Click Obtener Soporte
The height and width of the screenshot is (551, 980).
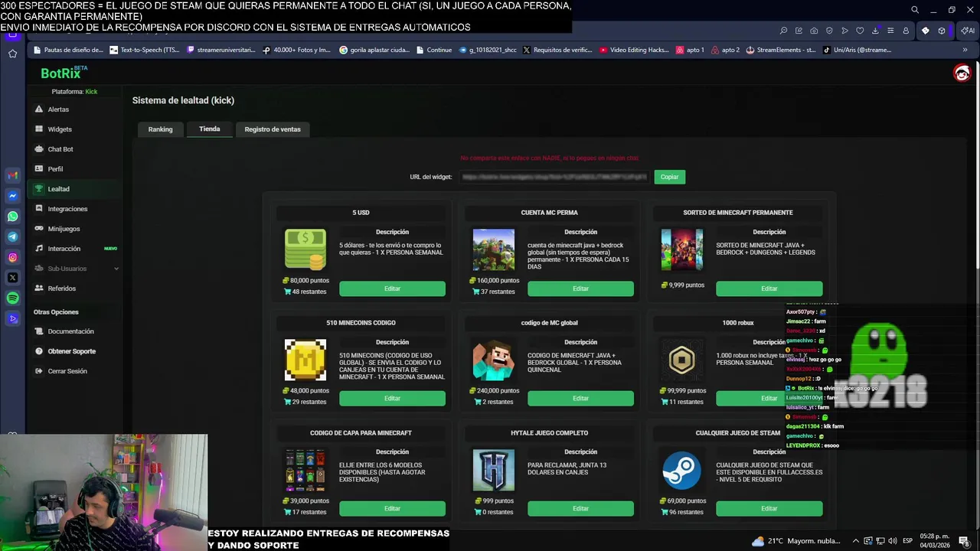tap(71, 351)
